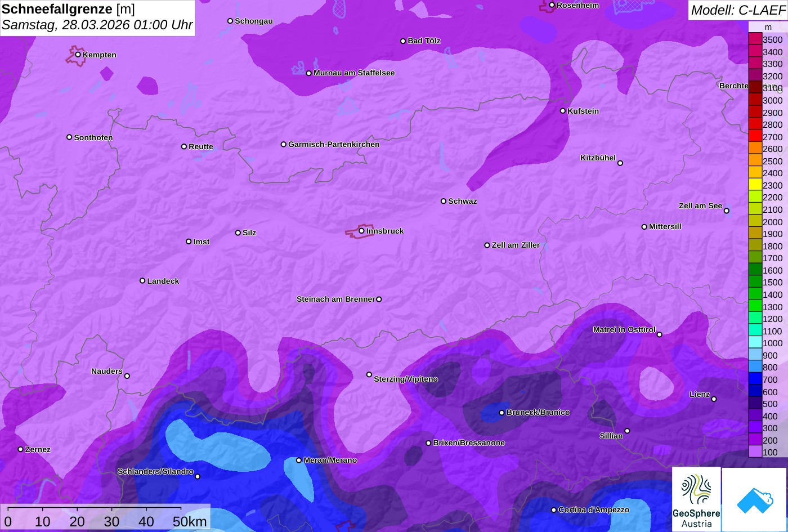
Task: Select the Kufstein marker circle
Action: (563, 111)
